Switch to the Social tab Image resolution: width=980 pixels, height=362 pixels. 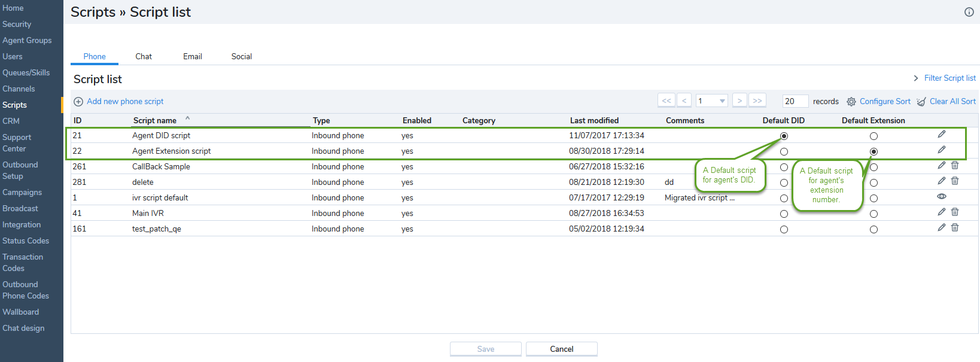click(242, 56)
